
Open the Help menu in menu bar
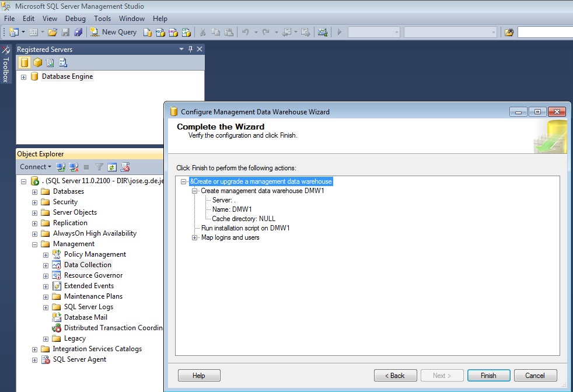[x=160, y=19]
